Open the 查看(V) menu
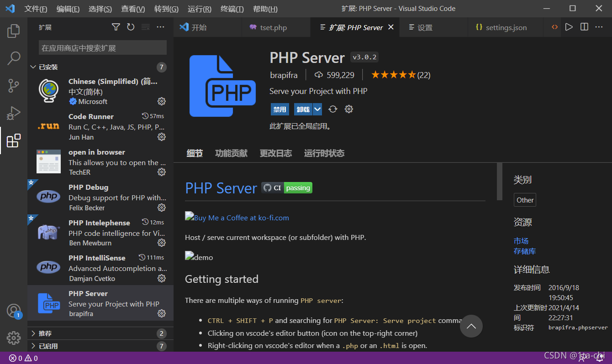 pyautogui.click(x=133, y=9)
